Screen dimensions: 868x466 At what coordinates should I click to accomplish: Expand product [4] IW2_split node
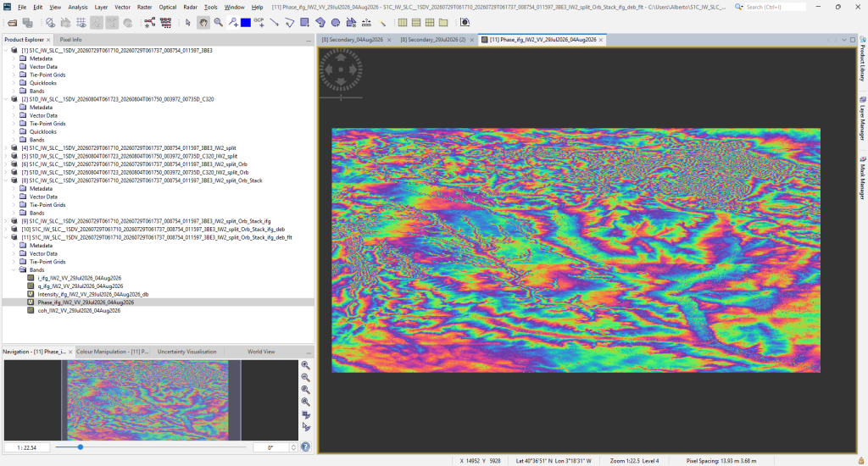click(x=6, y=147)
